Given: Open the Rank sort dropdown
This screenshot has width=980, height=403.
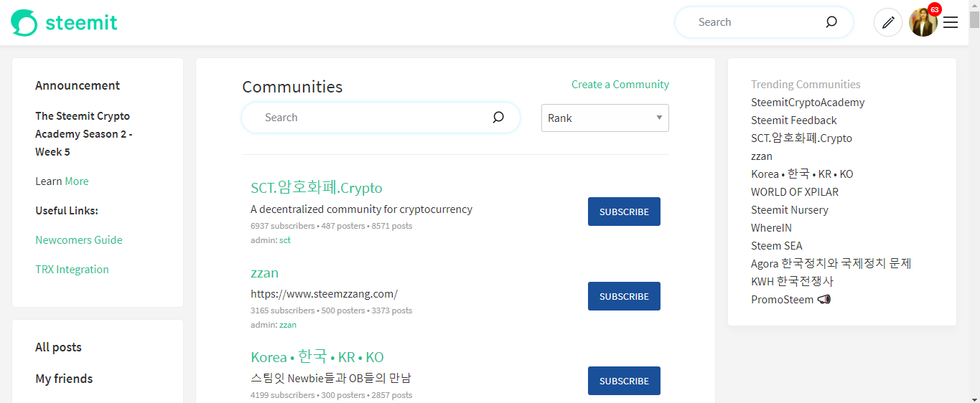Looking at the screenshot, I should (605, 118).
